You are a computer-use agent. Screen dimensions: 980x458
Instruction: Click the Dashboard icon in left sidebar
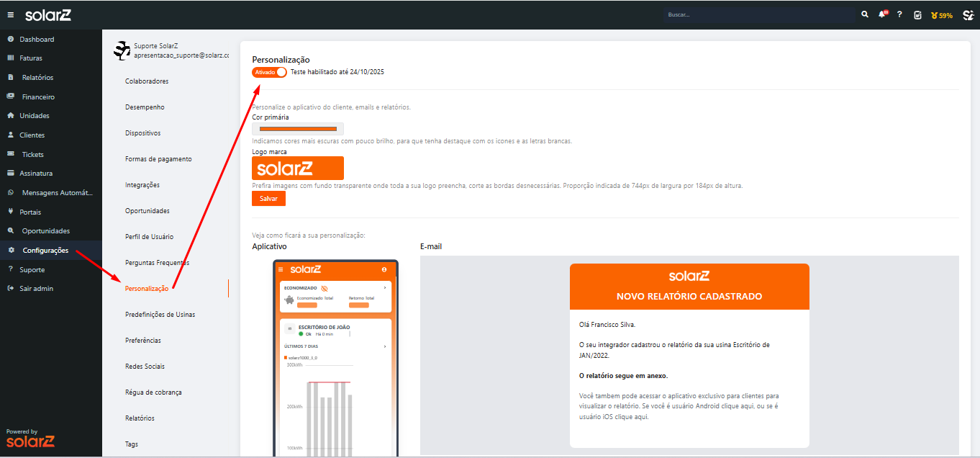tap(11, 40)
